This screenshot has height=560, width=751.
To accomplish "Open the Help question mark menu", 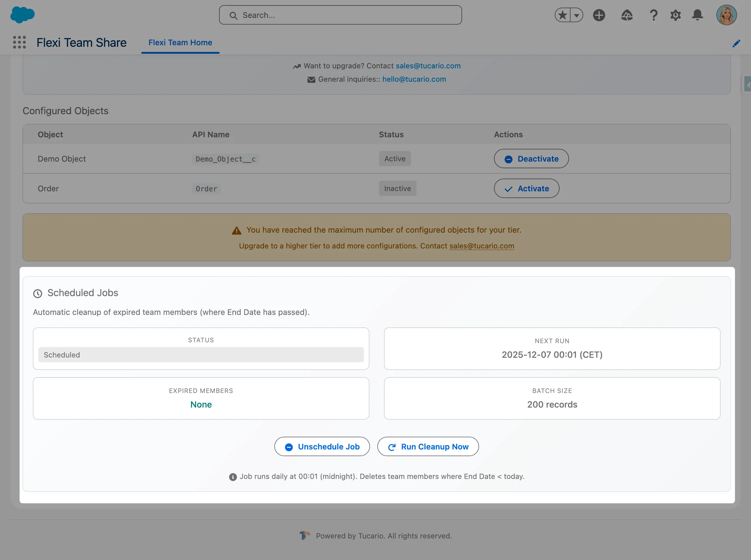I will pyautogui.click(x=653, y=15).
